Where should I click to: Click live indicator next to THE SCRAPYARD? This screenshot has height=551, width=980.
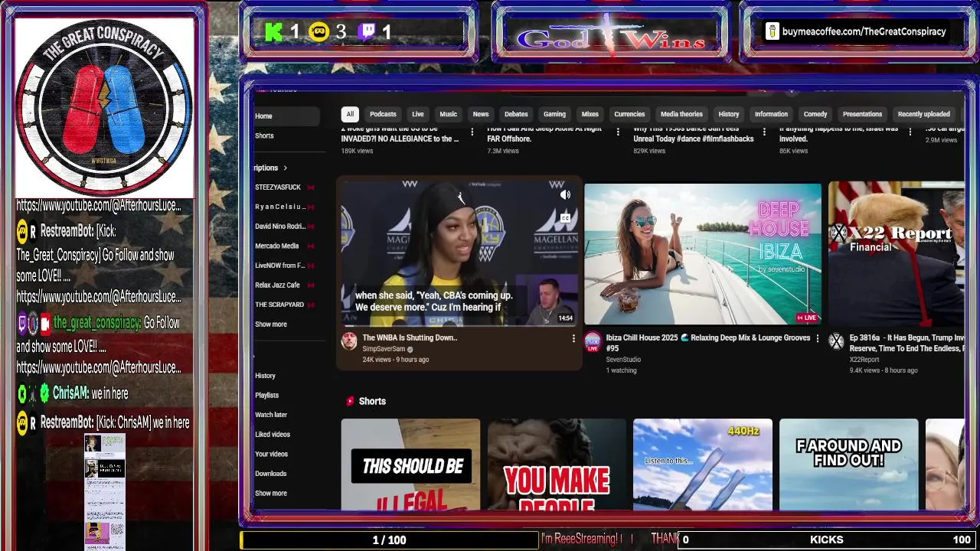tap(311, 305)
